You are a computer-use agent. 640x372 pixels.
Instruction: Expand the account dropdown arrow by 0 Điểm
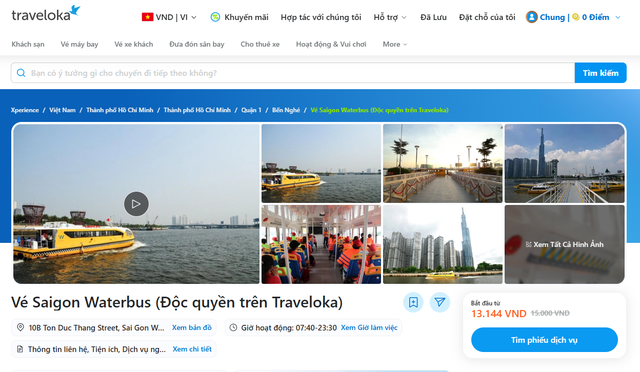point(618,17)
